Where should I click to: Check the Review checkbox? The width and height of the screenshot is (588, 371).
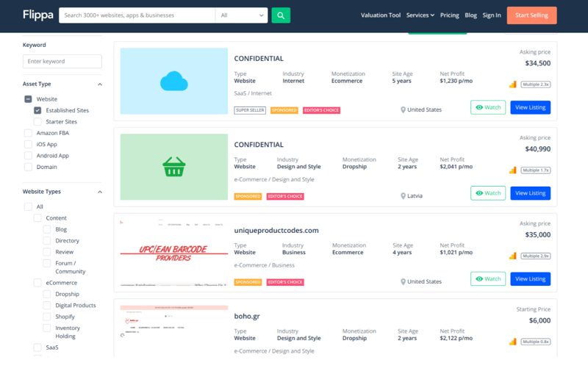click(47, 252)
